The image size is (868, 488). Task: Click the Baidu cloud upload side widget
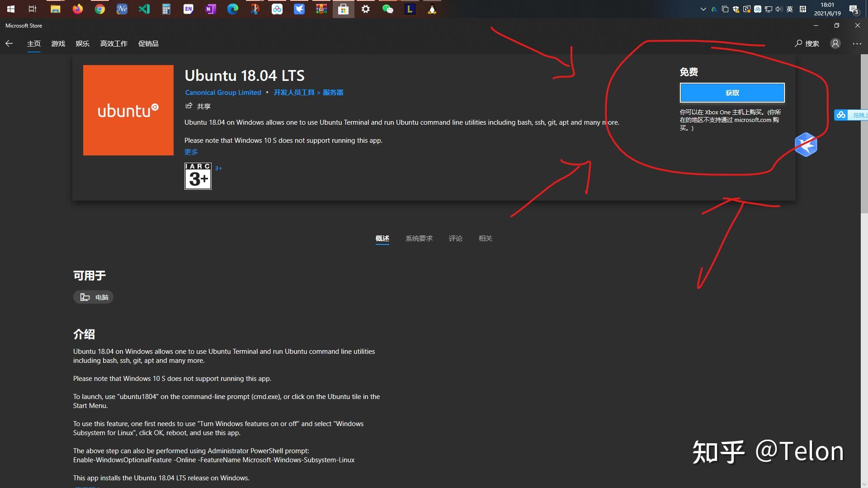coord(851,115)
